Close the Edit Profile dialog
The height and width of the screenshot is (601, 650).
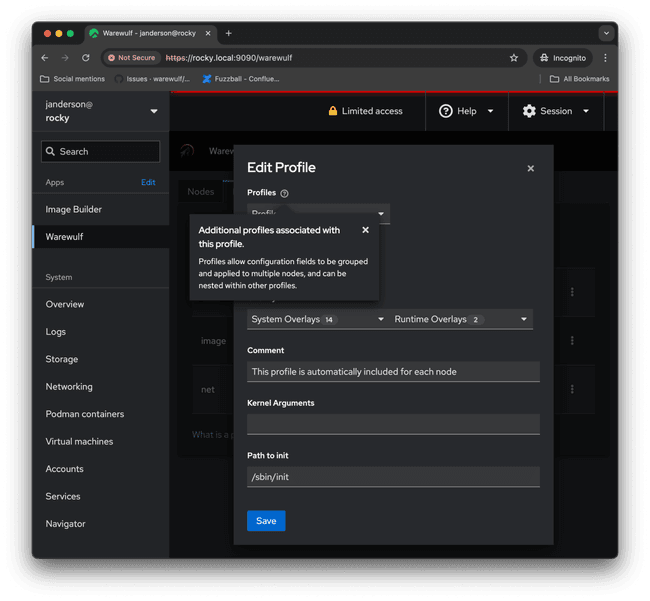(x=530, y=169)
